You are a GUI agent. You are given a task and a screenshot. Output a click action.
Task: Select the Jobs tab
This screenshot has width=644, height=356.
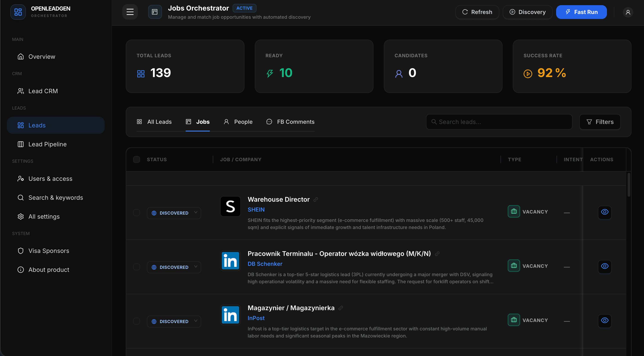pos(198,122)
